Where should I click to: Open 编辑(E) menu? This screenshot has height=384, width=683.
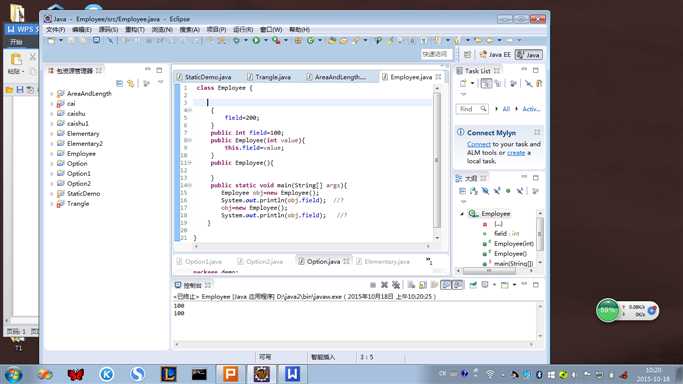pyautogui.click(x=81, y=29)
